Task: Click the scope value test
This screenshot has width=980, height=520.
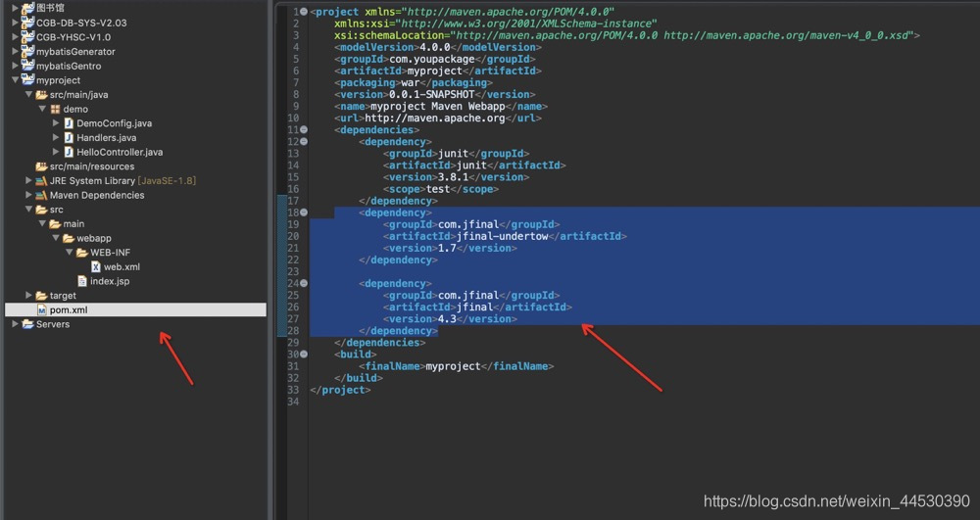Action: tap(437, 189)
